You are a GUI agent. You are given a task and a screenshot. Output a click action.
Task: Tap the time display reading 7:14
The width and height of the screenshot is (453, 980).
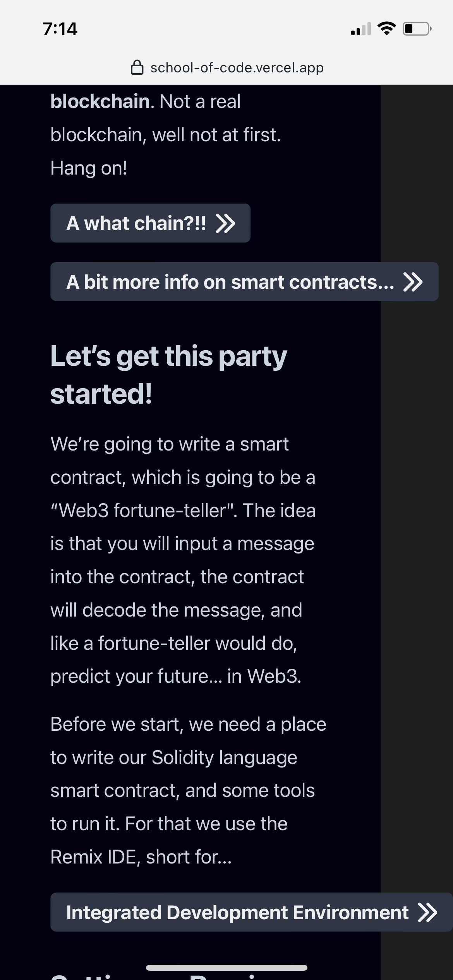(x=60, y=28)
